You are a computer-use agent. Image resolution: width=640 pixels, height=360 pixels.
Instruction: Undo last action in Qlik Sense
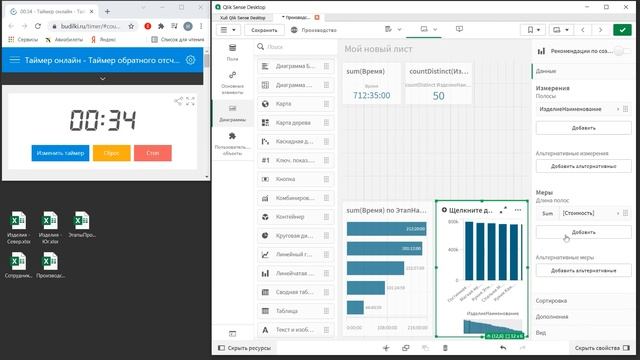tap(503, 348)
